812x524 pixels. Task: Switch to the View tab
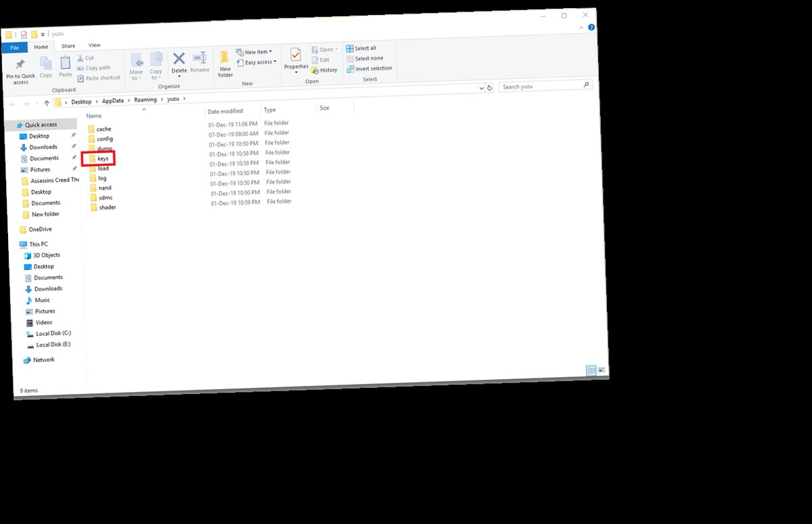pos(94,45)
